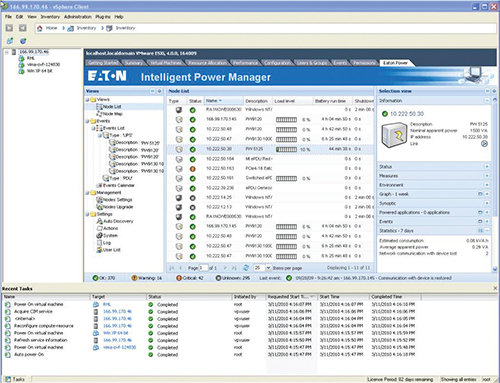Click the UPS icon of row 10.222.50.30
This screenshot has height=383, width=500.
[179, 149]
